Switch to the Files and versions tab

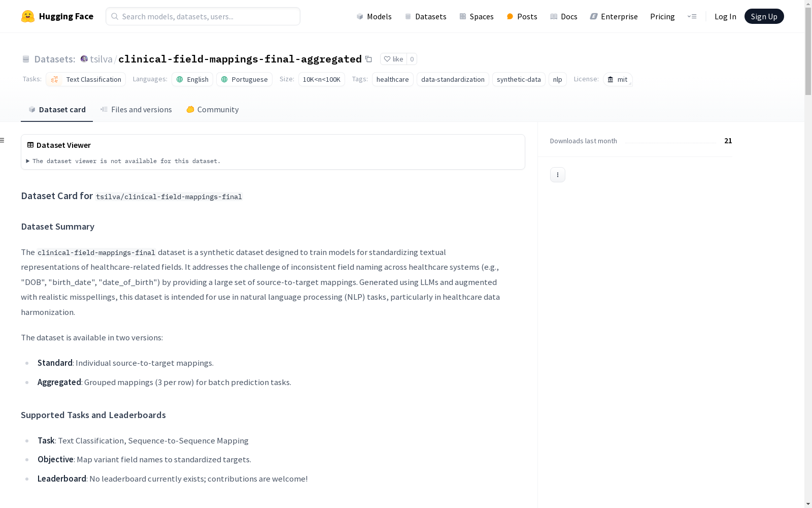[136, 110]
